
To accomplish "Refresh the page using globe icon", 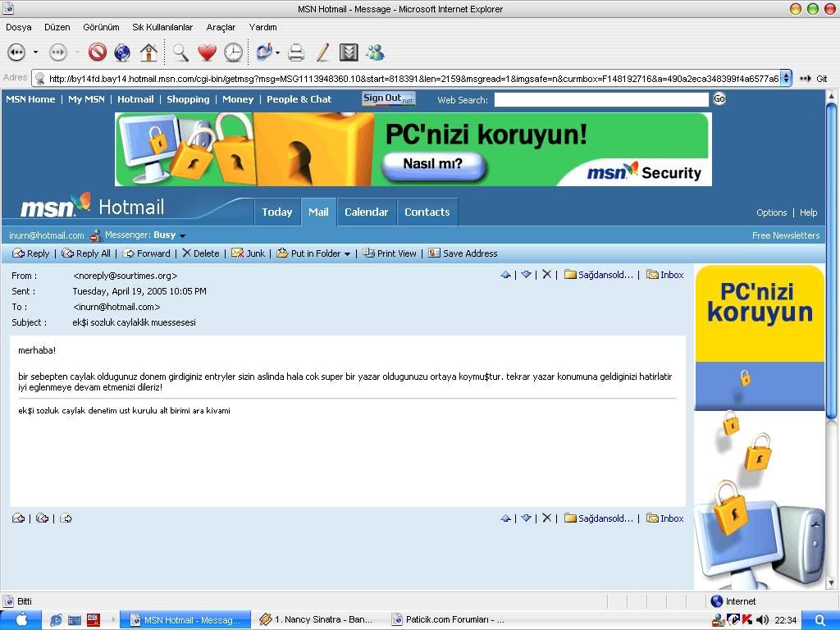I will pos(123,52).
